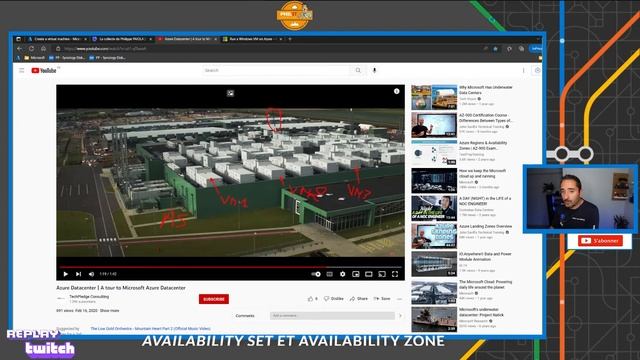Skip to next video in player
640x360 pixels.
pyautogui.click(x=78, y=274)
